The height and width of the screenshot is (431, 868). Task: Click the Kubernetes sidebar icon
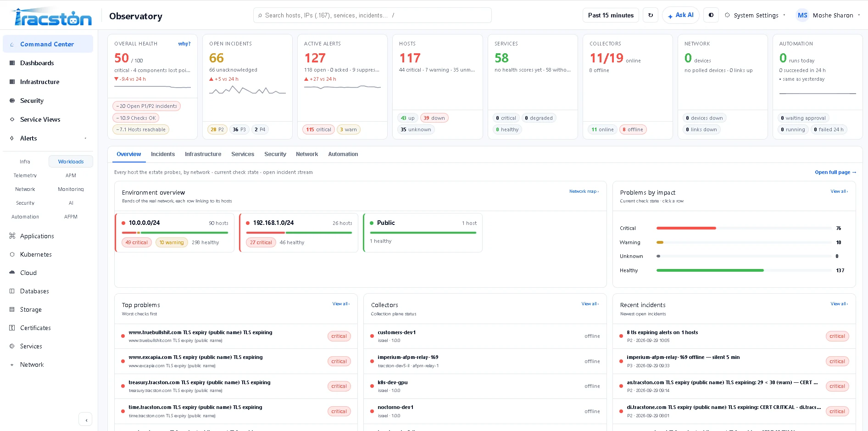coord(12,254)
